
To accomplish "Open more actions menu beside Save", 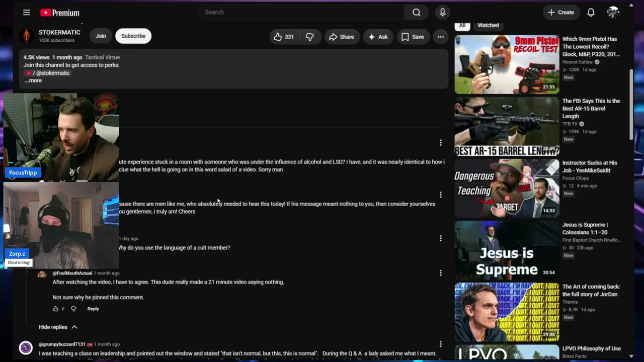I will pyautogui.click(x=441, y=37).
